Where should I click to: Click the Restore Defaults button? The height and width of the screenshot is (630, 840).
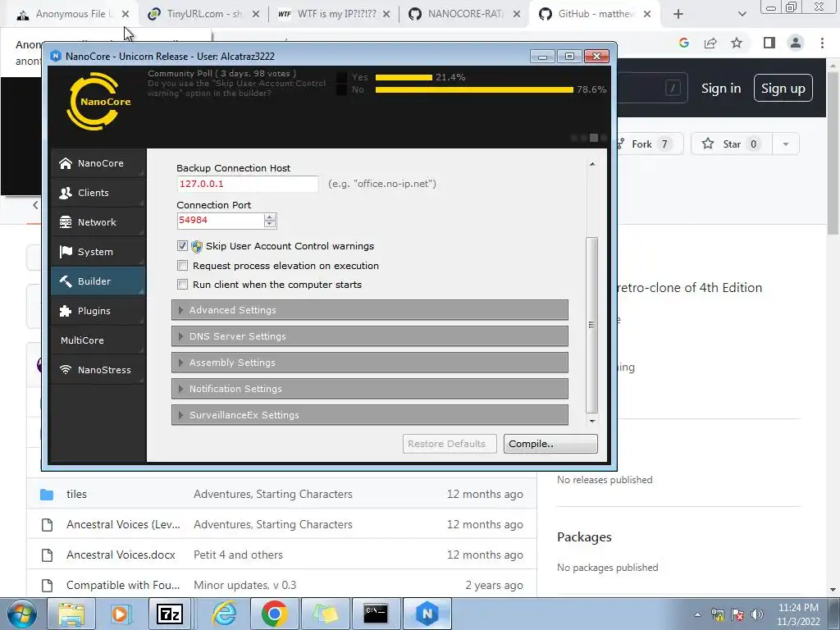click(450, 444)
